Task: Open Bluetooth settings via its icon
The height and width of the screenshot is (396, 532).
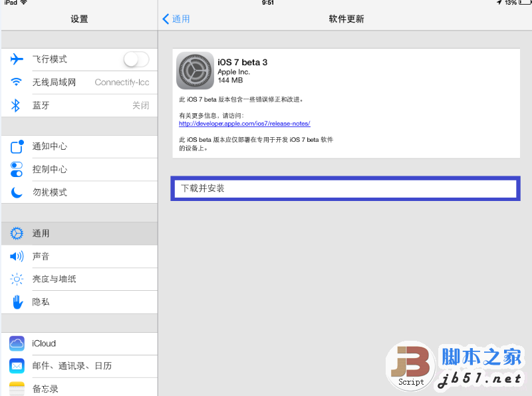Action: point(16,104)
